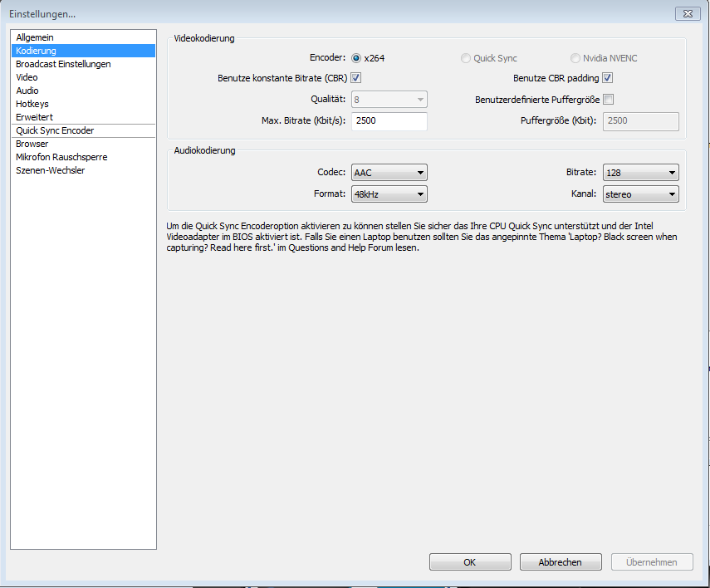Open the Audio settings category
710x588 pixels.
click(83, 91)
